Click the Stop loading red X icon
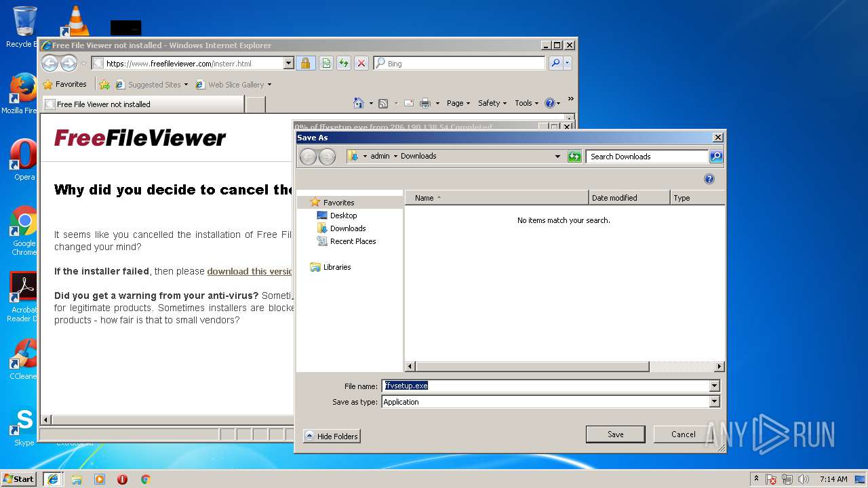This screenshot has width=868, height=488. (361, 63)
